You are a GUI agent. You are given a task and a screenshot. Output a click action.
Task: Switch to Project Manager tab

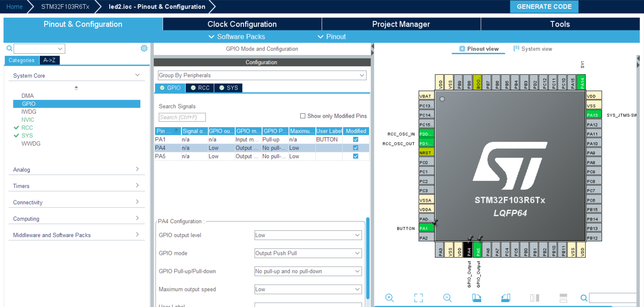401,24
